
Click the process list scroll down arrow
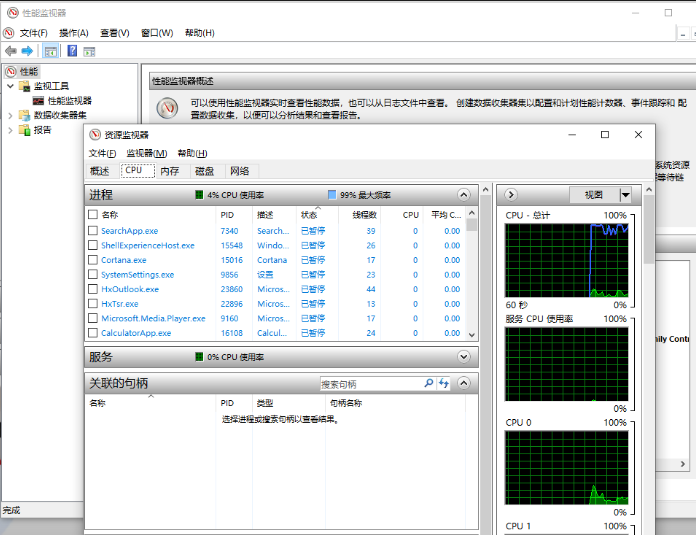pyautogui.click(x=472, y=335)
